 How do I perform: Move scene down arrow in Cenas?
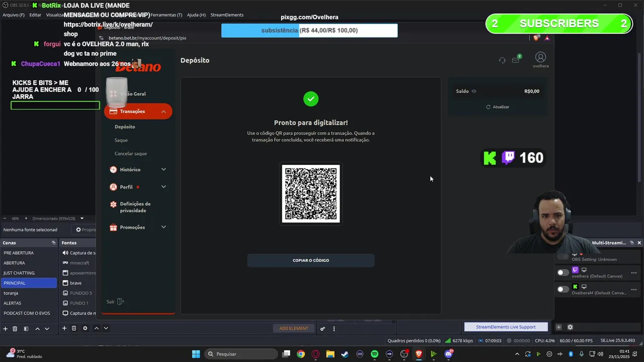pyautogui.click(x=47, y=328)
